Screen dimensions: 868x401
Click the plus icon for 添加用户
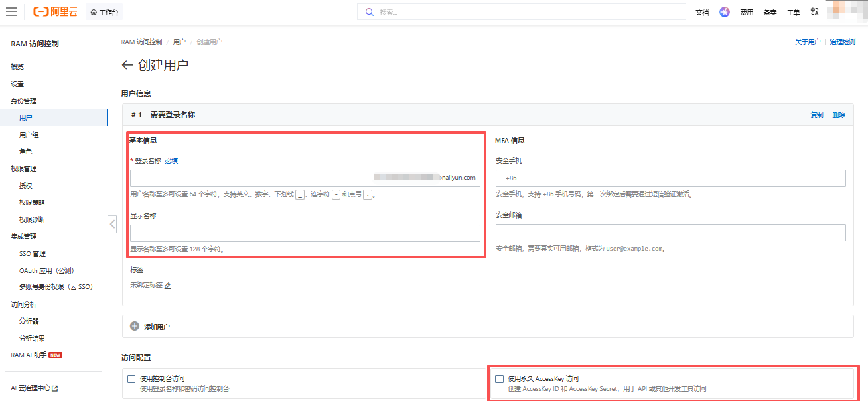click(135, 326)
